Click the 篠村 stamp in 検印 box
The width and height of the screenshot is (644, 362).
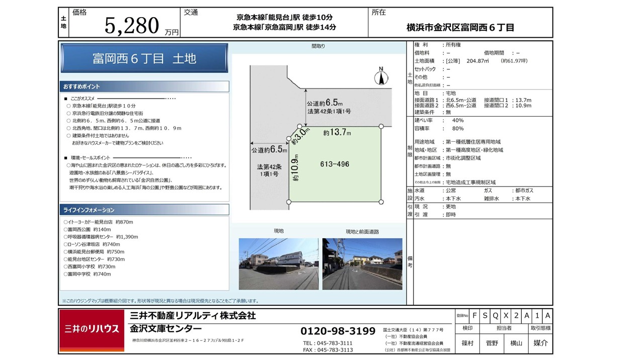[x=467, y=343]
